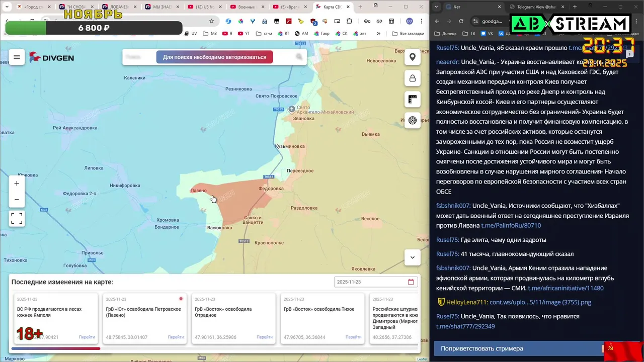The image size is (644, 362).
Task: Open the Гавр bookmark
Action: coord(321,33)
